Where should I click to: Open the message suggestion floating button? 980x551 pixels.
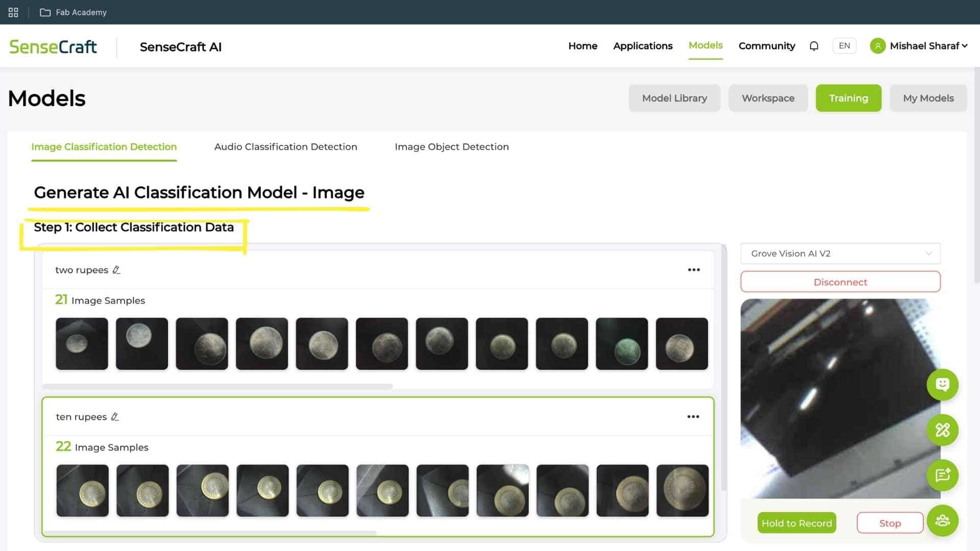(x=942, y=475)
